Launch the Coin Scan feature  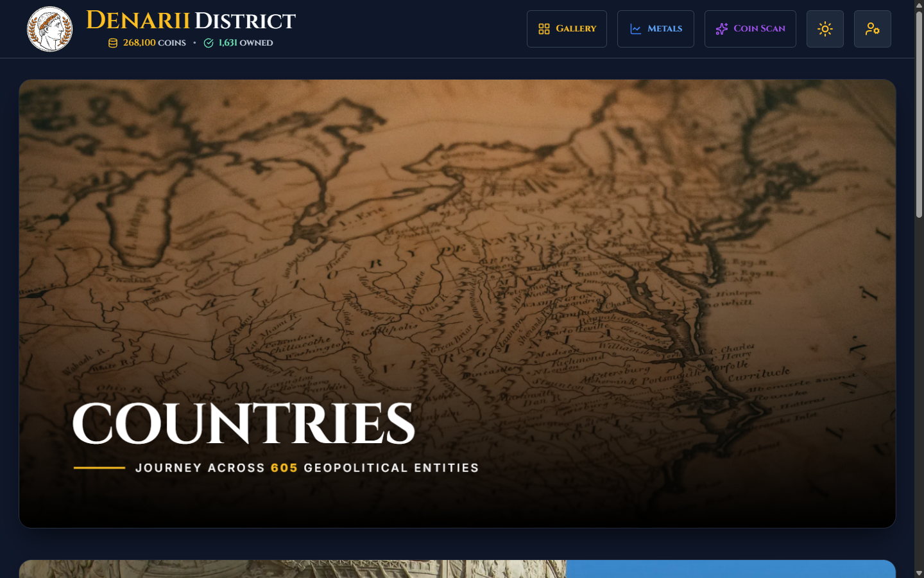(750, 29)
